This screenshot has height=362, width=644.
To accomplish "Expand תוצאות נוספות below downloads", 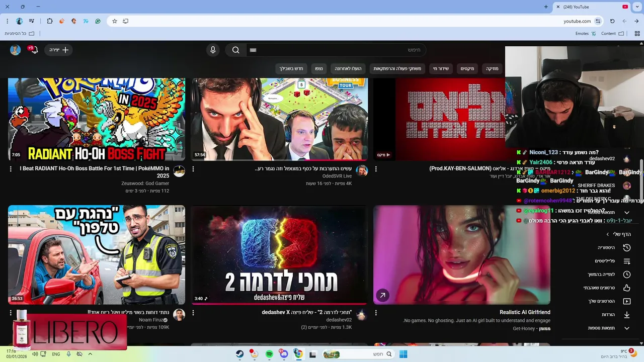I will (609, 328).
